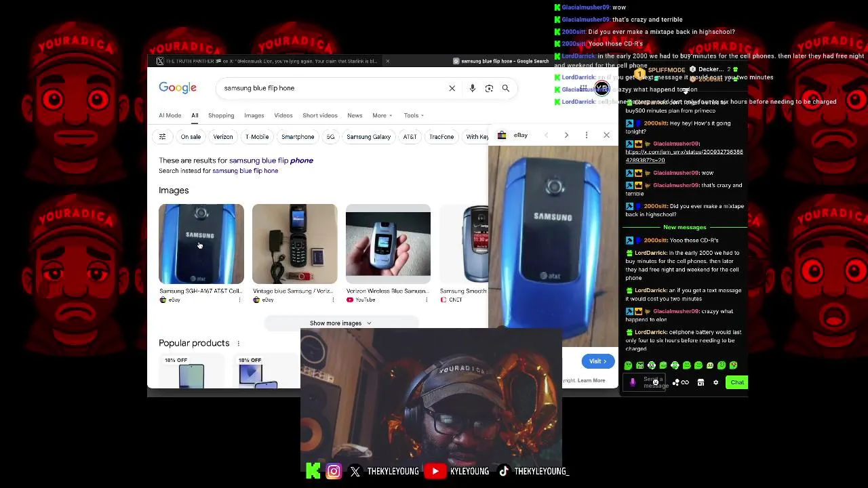Go to previous image in preview panel
The image size is (868, 488).
[546, 135]
